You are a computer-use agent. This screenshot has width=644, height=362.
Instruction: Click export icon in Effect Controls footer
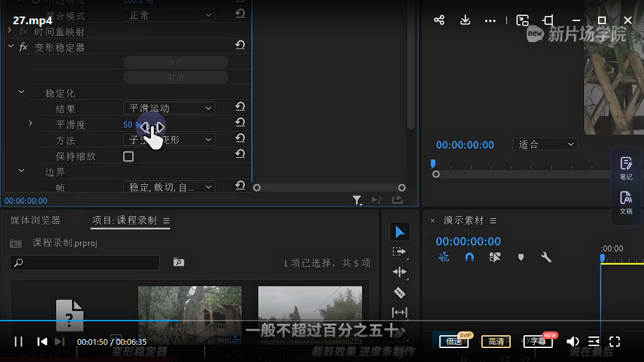coord(397,200)
